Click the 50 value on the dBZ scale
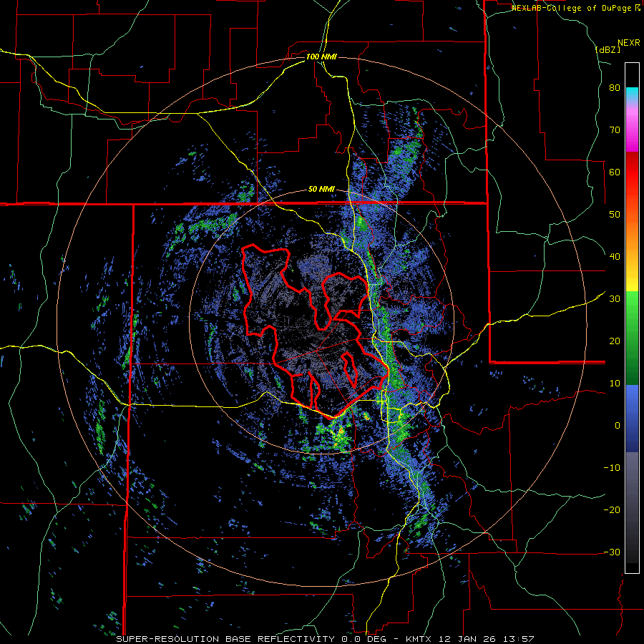The image size is (644, 644). click(x=615, y=215)
